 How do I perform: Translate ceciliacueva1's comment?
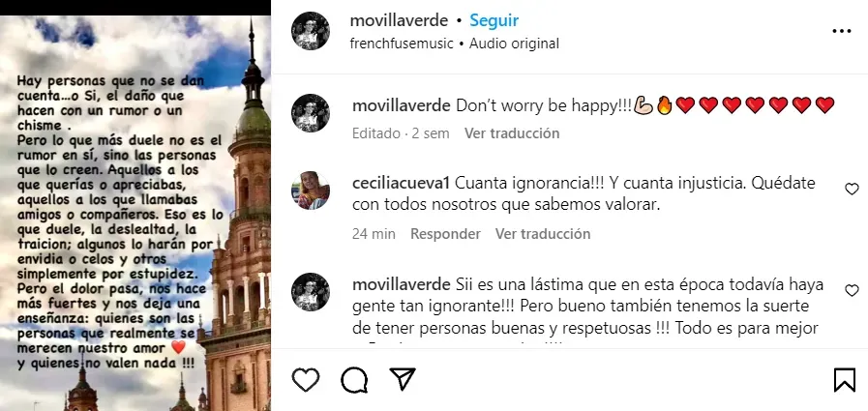click(543, 234)
